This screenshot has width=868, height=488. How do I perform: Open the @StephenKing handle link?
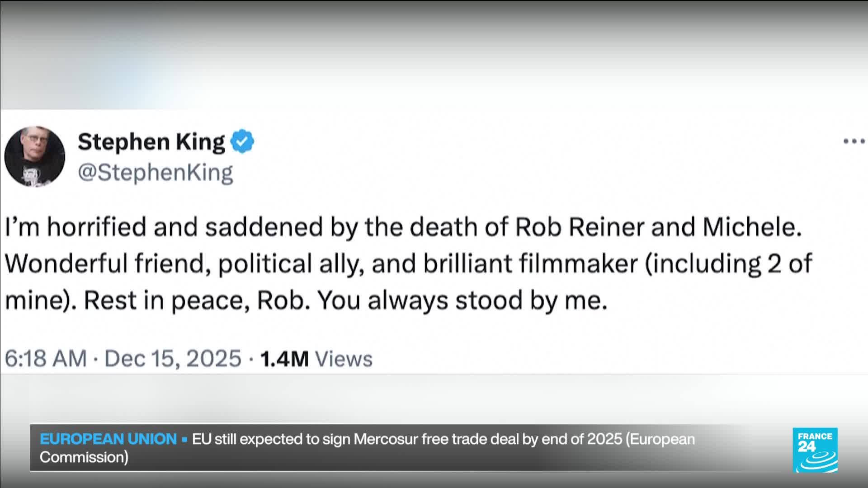pos(155,173)
